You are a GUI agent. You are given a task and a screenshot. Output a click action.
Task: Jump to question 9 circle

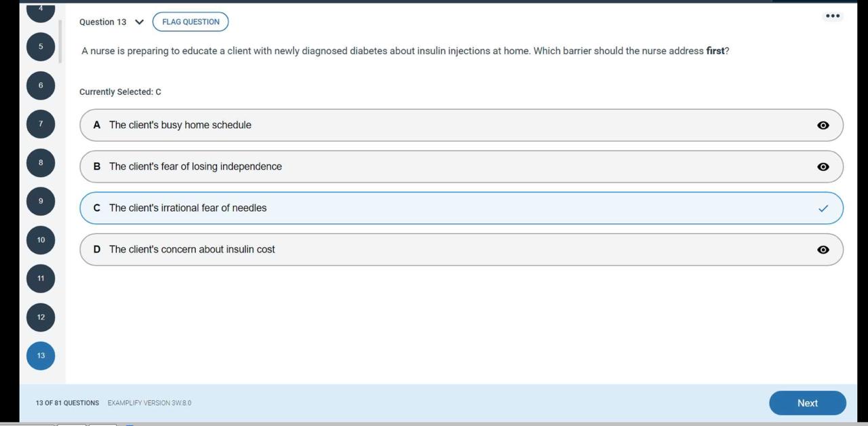[x=41, y=201]
